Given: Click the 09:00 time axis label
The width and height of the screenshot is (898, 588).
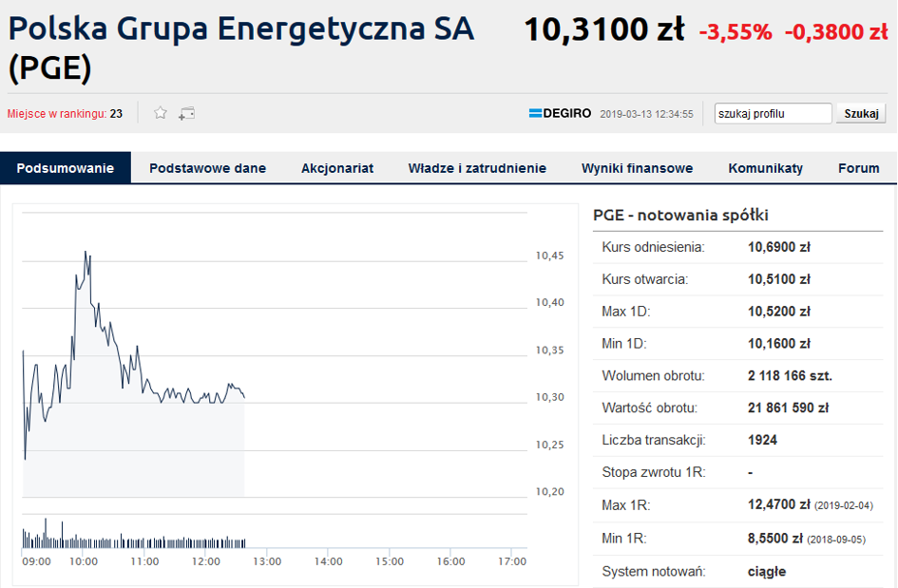Looking at the screenshot, I should (37, 561).
